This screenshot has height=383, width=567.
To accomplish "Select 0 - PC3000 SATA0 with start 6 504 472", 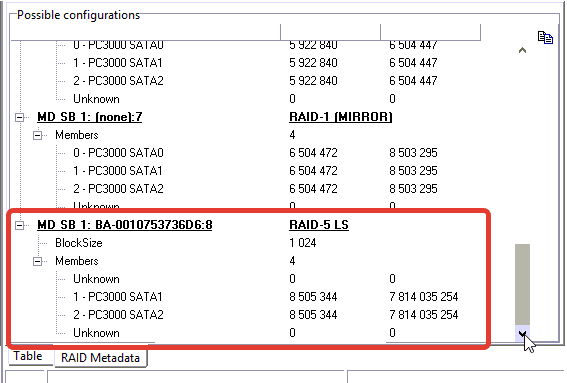I will [118, 153].
